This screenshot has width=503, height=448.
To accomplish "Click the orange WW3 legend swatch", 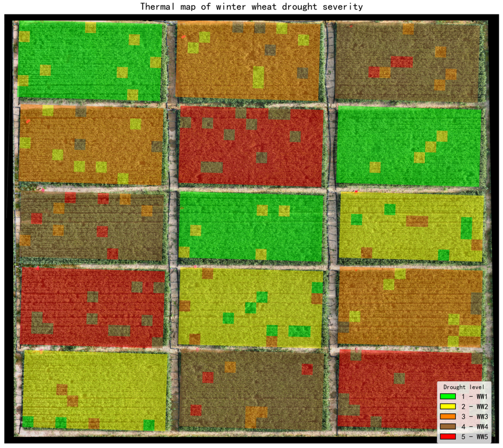I will point(448,417).
